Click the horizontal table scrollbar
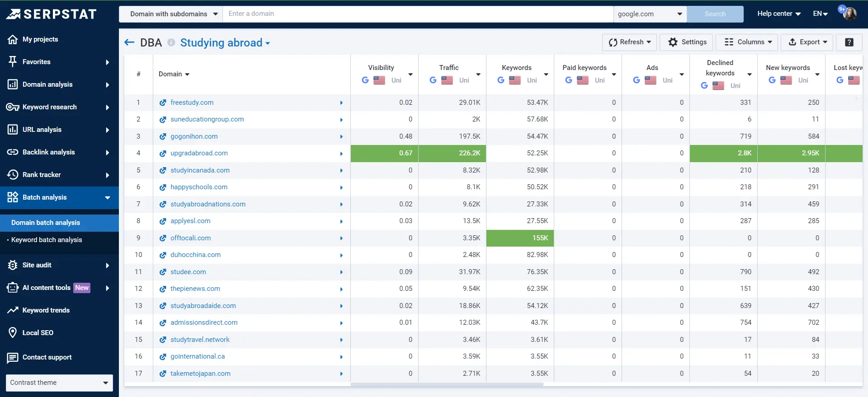 tap(447, 385)
